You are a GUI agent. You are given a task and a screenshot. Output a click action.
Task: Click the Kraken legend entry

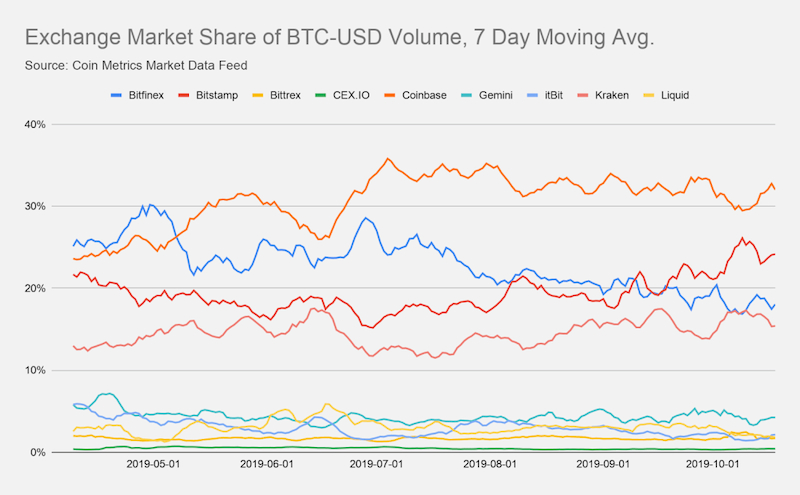[604, 95]
